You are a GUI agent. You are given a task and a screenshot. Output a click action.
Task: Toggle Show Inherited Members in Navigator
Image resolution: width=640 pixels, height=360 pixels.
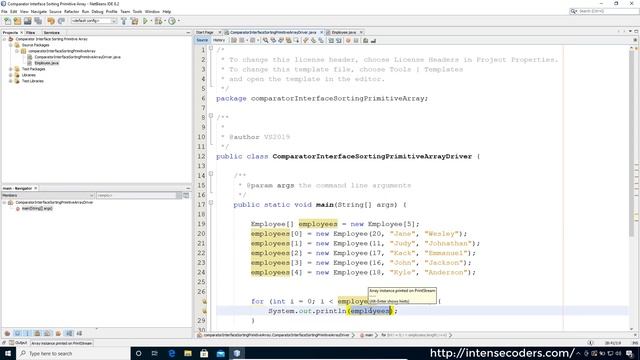coord(7,333)
